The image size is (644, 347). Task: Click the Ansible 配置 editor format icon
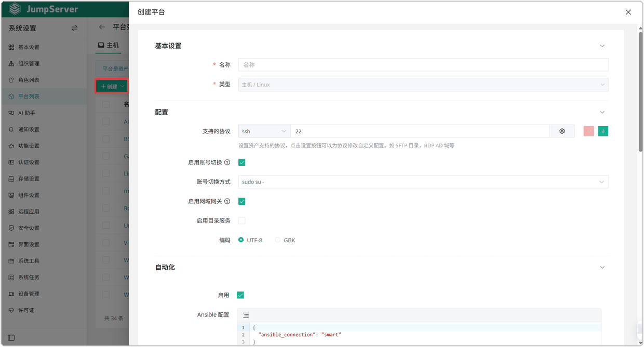click(x=246, y=315)
